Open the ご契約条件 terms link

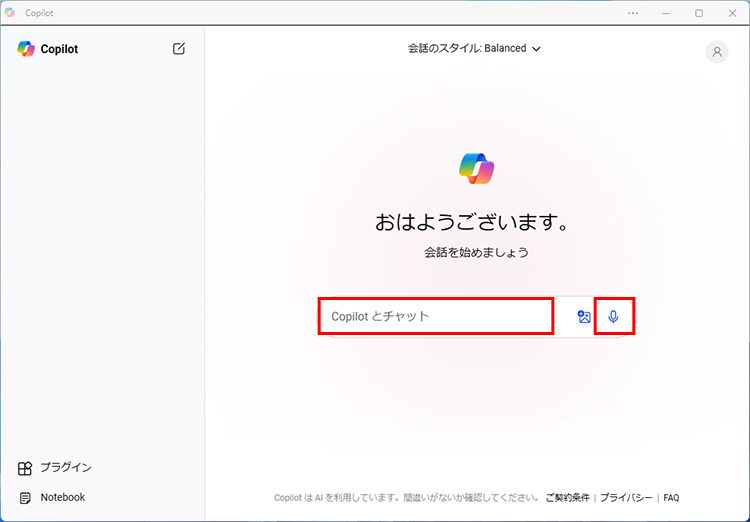coord(567,498)
